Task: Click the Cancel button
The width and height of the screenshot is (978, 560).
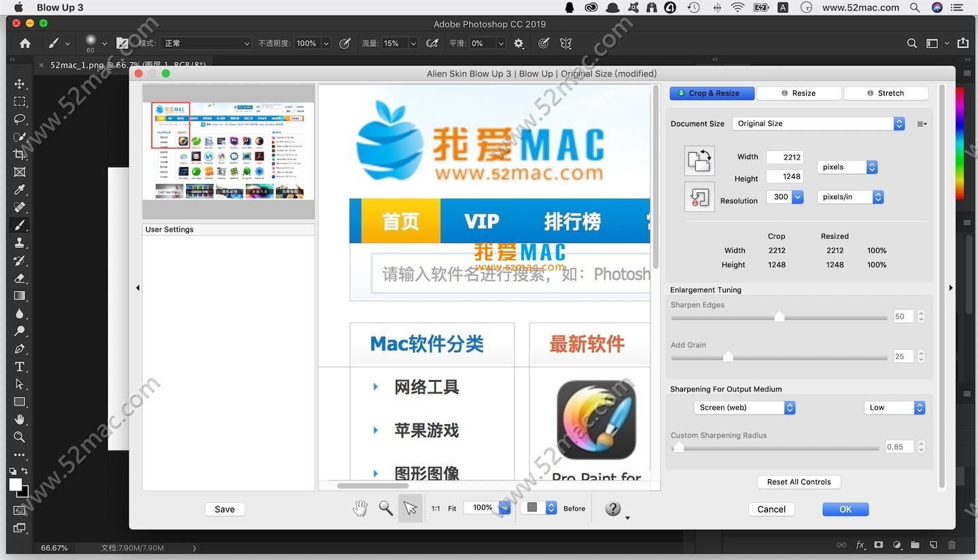Action: tap(771, 509)
